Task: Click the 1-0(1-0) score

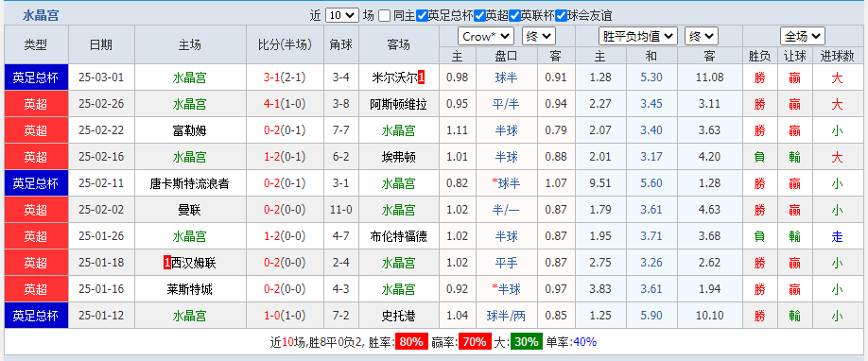Action: pyautogui.click(x=285, y=316)
